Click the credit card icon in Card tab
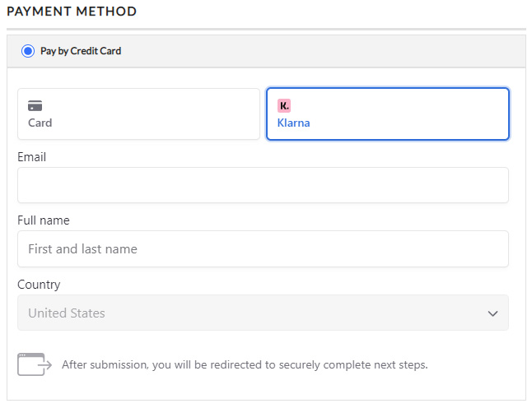 tap(35, 106)
